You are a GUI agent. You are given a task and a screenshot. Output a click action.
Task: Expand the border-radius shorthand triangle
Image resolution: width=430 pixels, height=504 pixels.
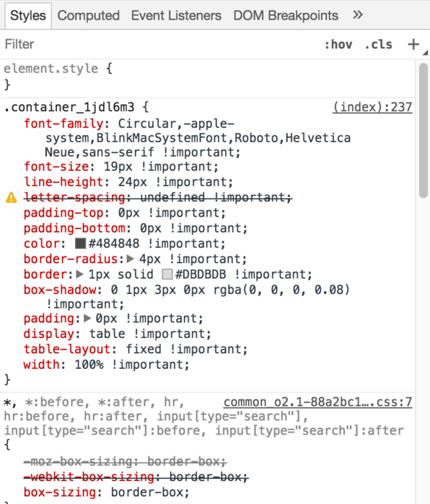click(130, 258)
